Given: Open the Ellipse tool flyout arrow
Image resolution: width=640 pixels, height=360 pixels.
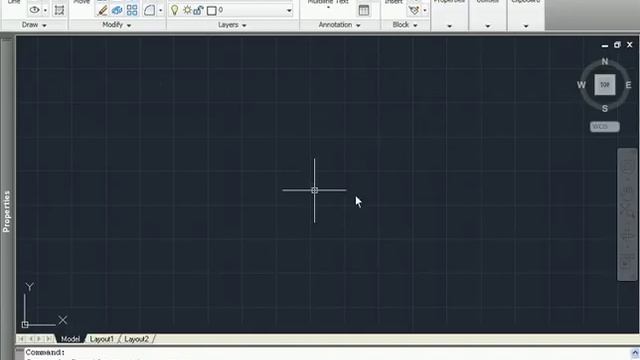Looking at the screenshot, I should tap(45, 10).
